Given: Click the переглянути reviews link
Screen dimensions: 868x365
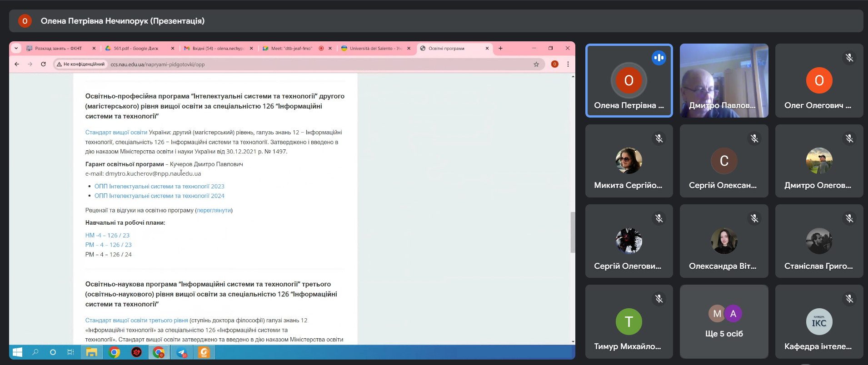Looking at the screenshot, I should (x=214, y=210).
